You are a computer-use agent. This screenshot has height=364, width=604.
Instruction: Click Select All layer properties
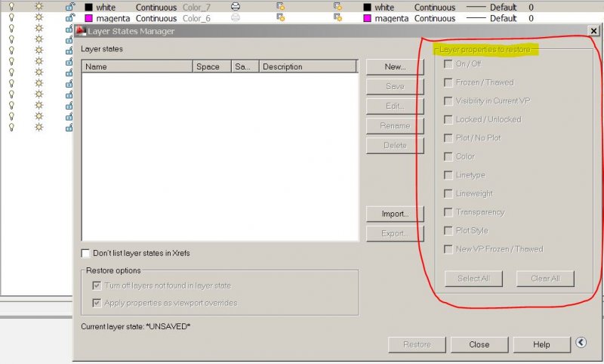(473, 279)
